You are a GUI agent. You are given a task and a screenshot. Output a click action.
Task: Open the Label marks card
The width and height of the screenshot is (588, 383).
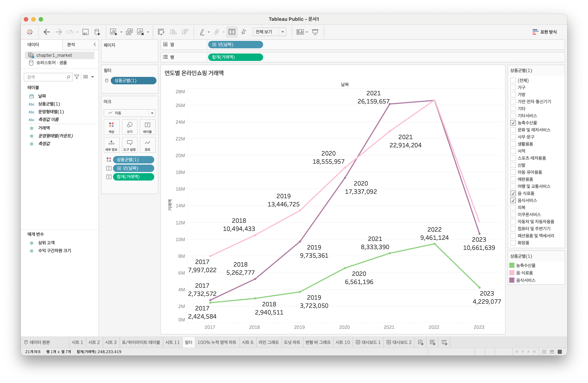[x=147, y=127]
